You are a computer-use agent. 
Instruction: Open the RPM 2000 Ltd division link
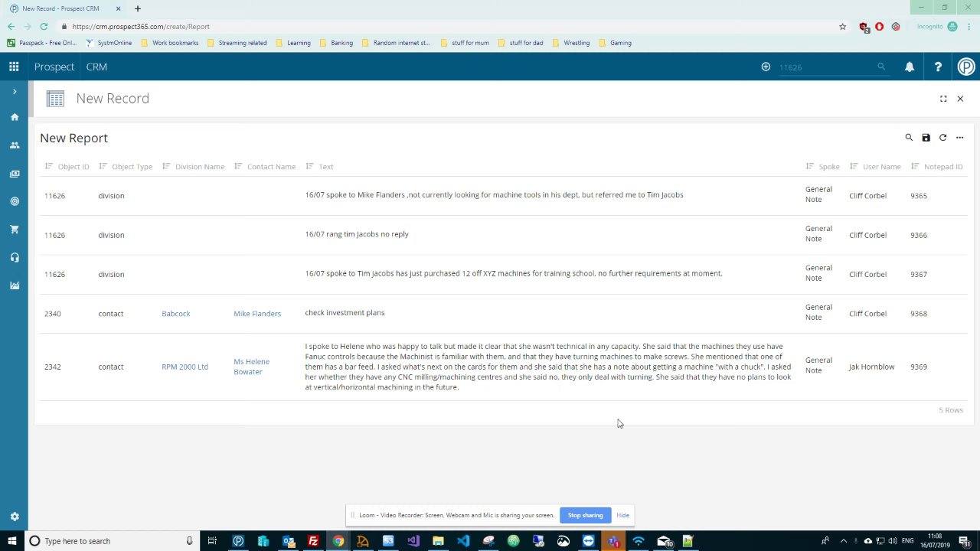point(185,367)
